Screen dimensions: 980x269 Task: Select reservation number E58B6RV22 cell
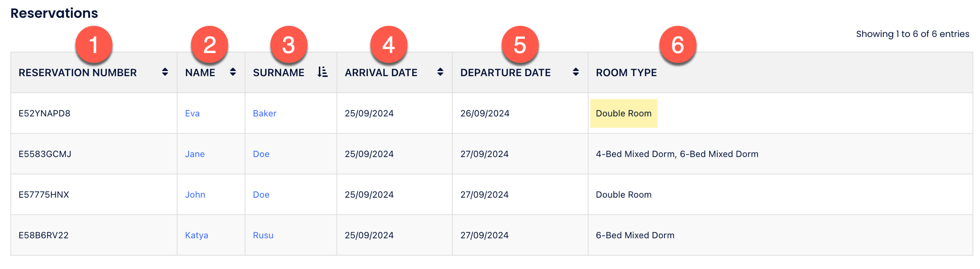(x=94, y=235)
